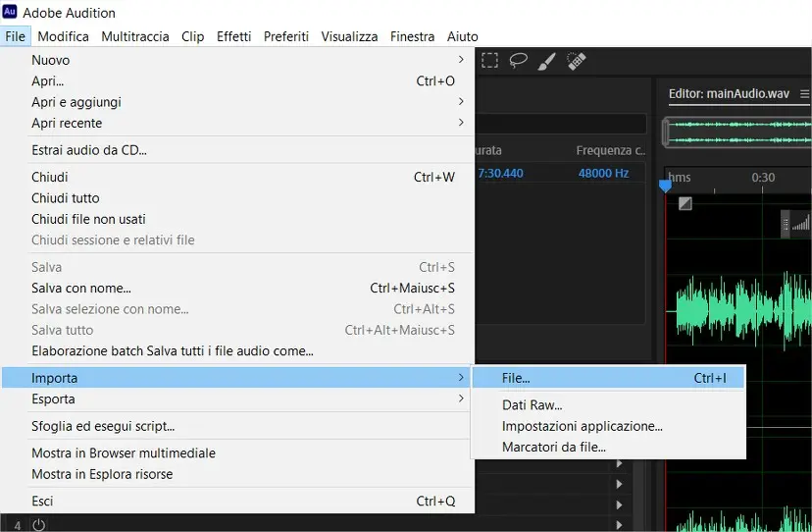Click the 7:30.440 duration value
The image size is (812, 532).
[500, 173]
